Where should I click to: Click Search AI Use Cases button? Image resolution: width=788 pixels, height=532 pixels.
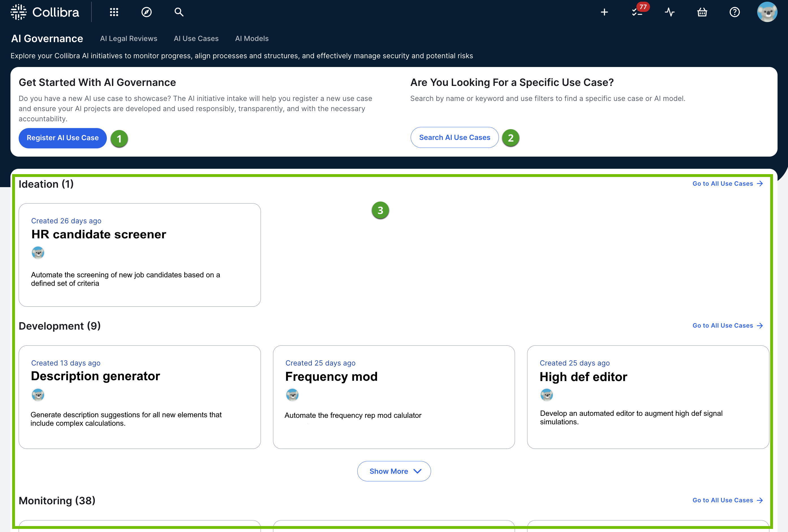[454, 137]
